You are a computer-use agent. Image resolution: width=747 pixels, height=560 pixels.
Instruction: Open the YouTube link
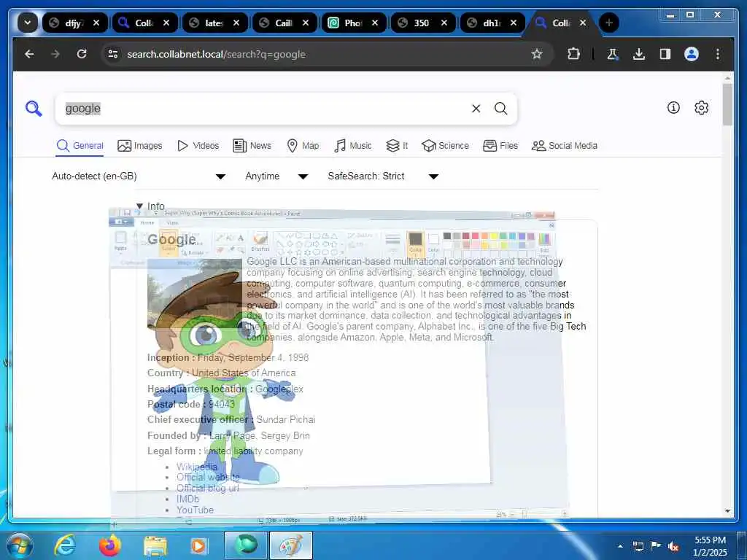(195, 510)
